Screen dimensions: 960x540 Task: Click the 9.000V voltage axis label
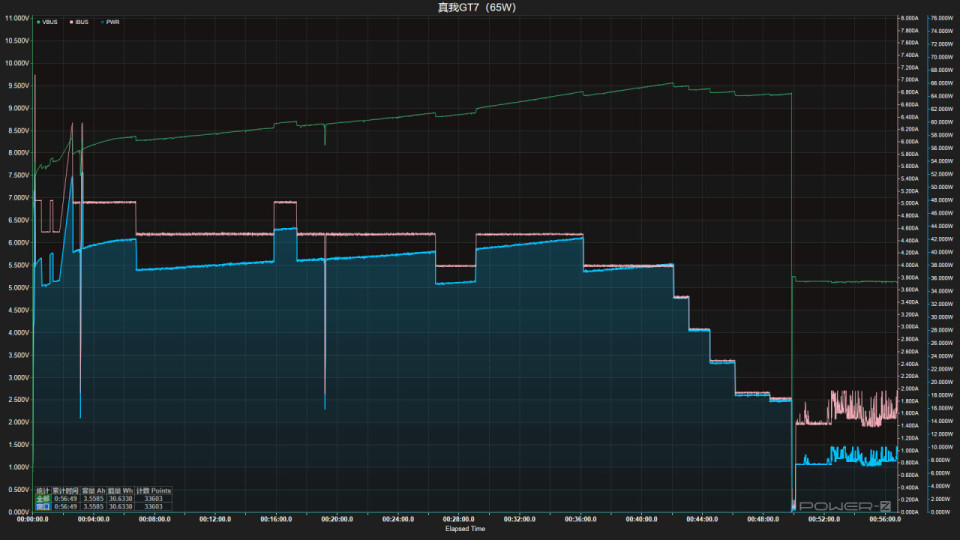click(18, 108)
